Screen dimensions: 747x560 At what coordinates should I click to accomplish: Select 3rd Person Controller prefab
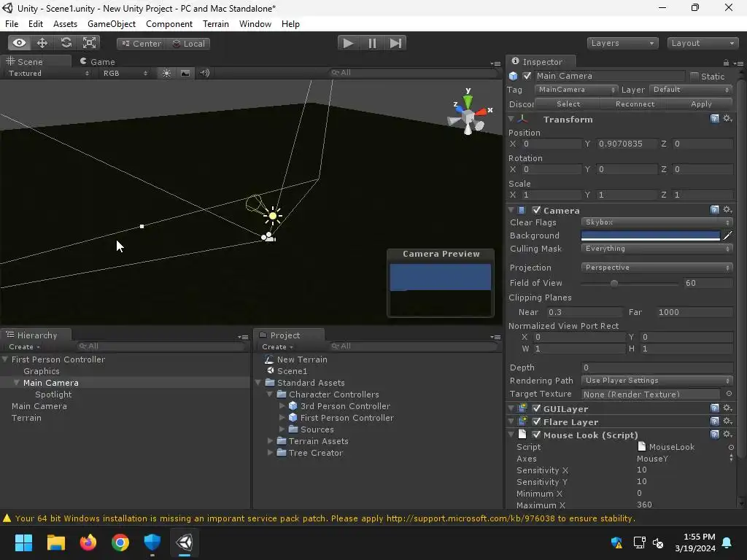345,406
